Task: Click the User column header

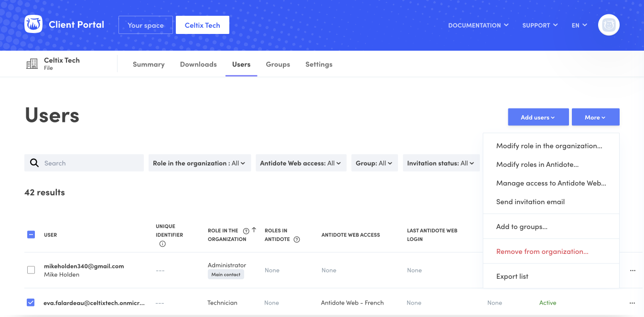Action: point(51,235)
